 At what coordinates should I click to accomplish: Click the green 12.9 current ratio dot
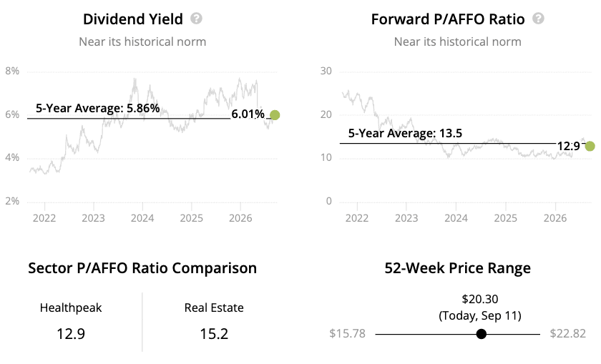click(590, 146)
